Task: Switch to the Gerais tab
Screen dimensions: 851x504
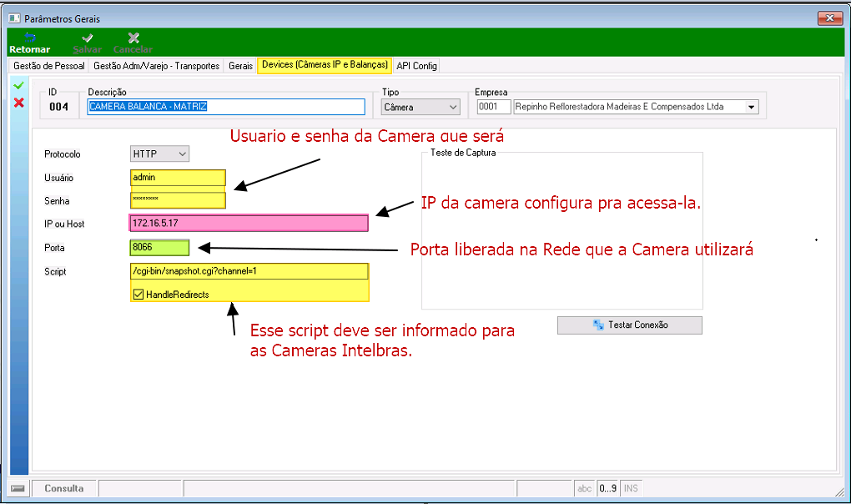Action: tap(240, 66)
